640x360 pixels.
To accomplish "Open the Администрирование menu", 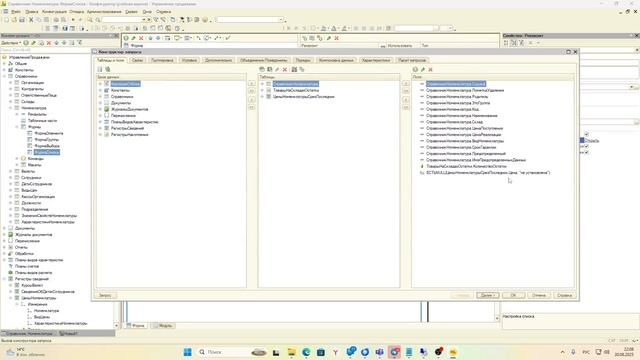I will pyautogui.click(x=104, y=12).
